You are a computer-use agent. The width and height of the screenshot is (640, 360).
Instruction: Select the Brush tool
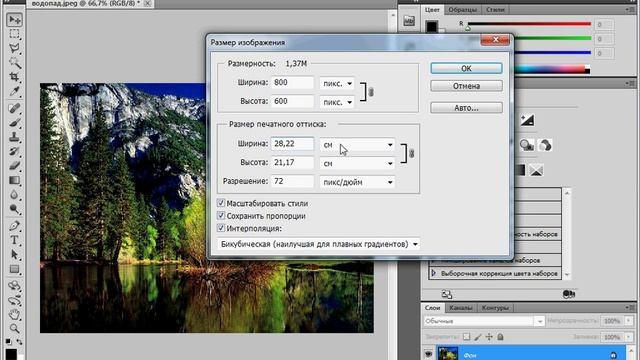[14, 122]
